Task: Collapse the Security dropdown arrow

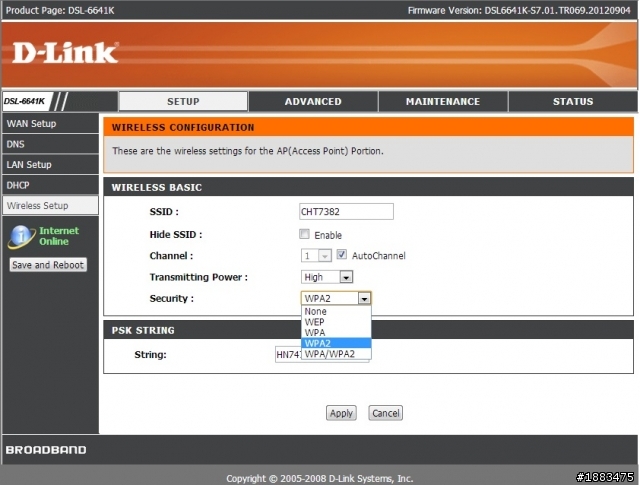Action: (x=364, y=299)
